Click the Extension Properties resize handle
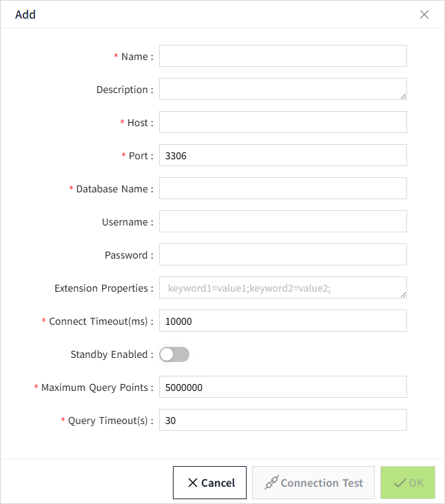 click(x=403, y=294)
